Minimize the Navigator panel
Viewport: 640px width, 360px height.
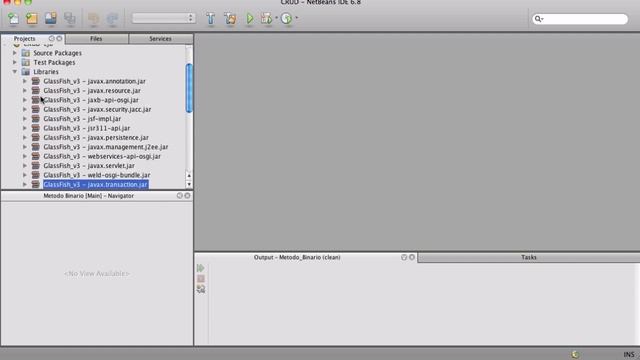click(180, 196)
